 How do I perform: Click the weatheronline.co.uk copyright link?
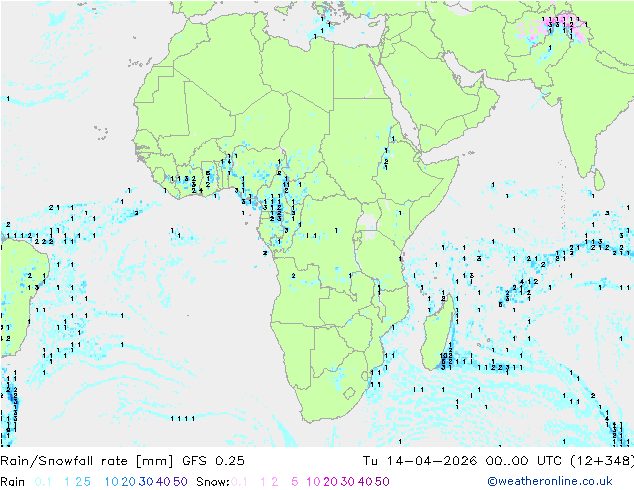pos(549,481)
